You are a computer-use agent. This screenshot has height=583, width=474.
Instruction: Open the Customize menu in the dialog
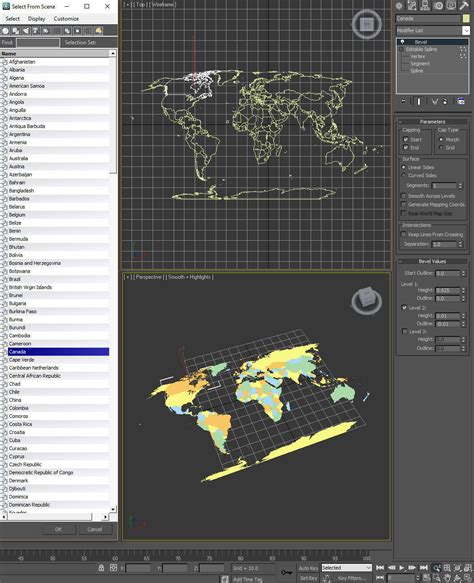pos(66,19)
